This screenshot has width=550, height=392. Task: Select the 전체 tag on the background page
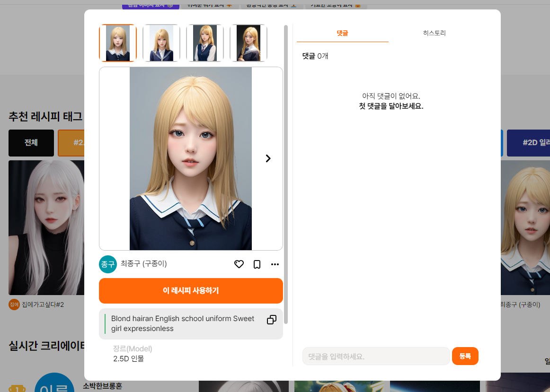[31, 143]
